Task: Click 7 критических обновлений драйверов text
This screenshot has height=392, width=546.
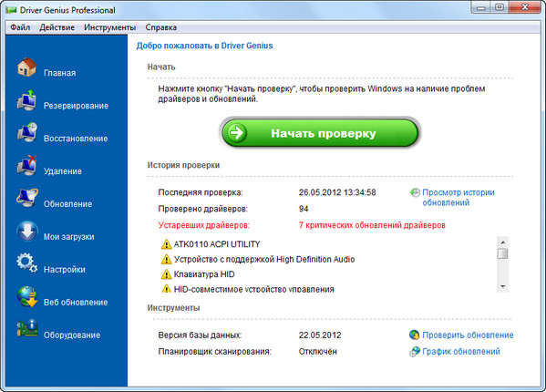Action: tap(372, 225)
